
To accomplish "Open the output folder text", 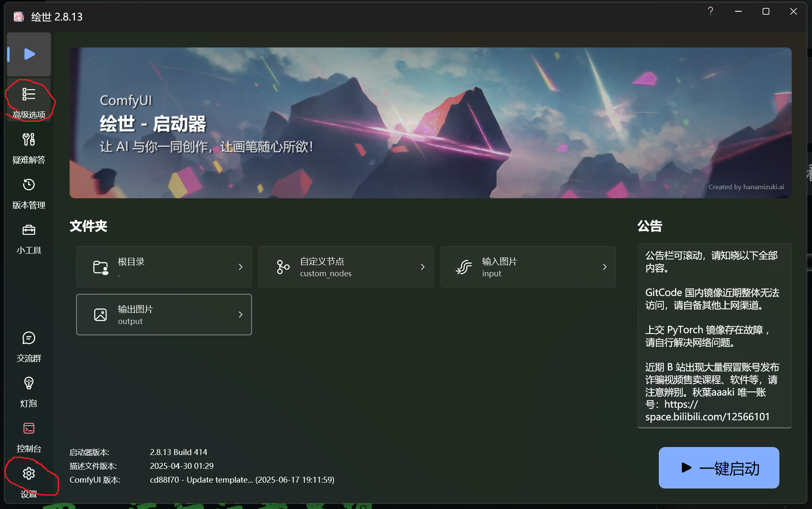I will click(130, 321).
